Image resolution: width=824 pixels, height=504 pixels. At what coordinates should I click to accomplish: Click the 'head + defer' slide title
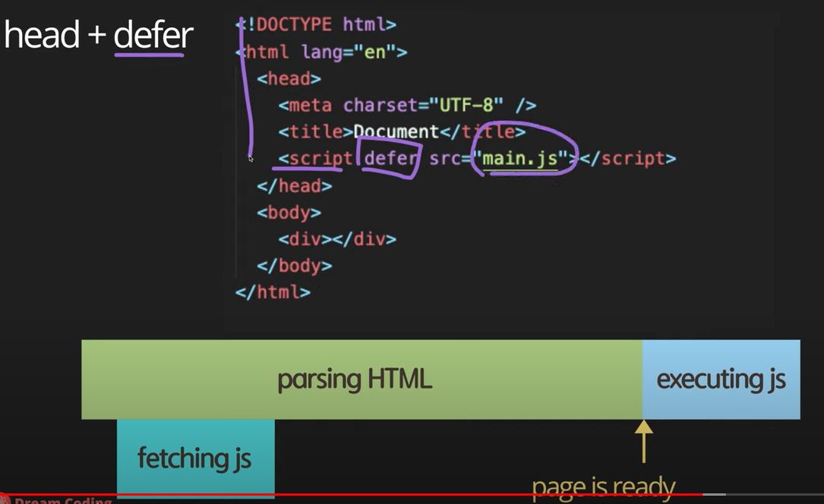[x=99, y=35]
